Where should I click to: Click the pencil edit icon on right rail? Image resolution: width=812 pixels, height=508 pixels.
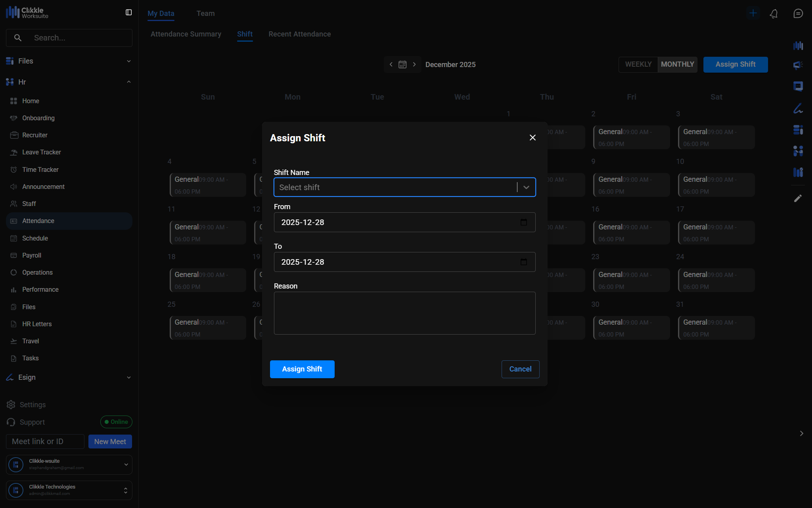point(798,198)
